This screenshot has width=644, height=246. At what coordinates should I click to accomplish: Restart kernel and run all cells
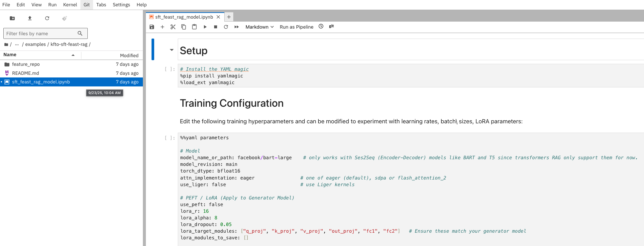[x=237, y=27]
